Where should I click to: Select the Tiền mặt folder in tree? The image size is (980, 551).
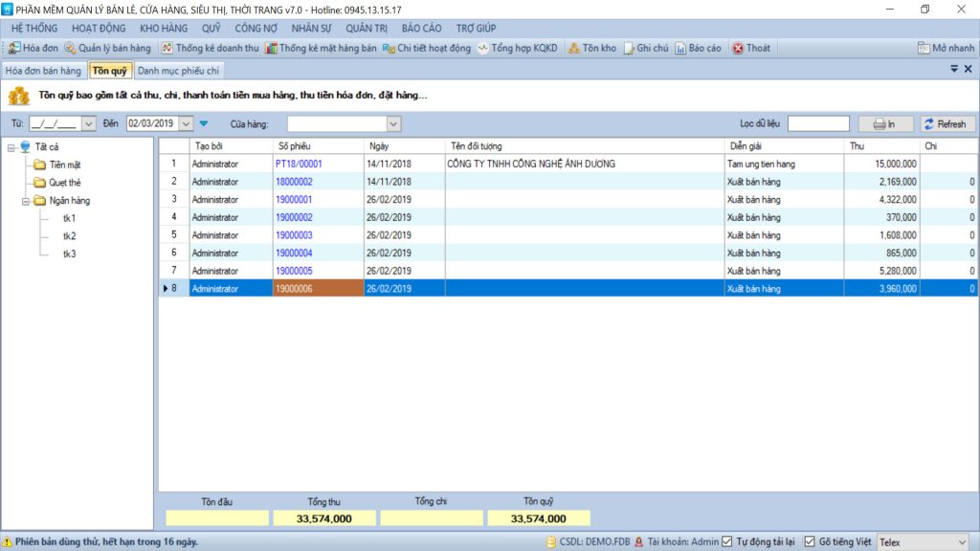(x=64, y=165)
